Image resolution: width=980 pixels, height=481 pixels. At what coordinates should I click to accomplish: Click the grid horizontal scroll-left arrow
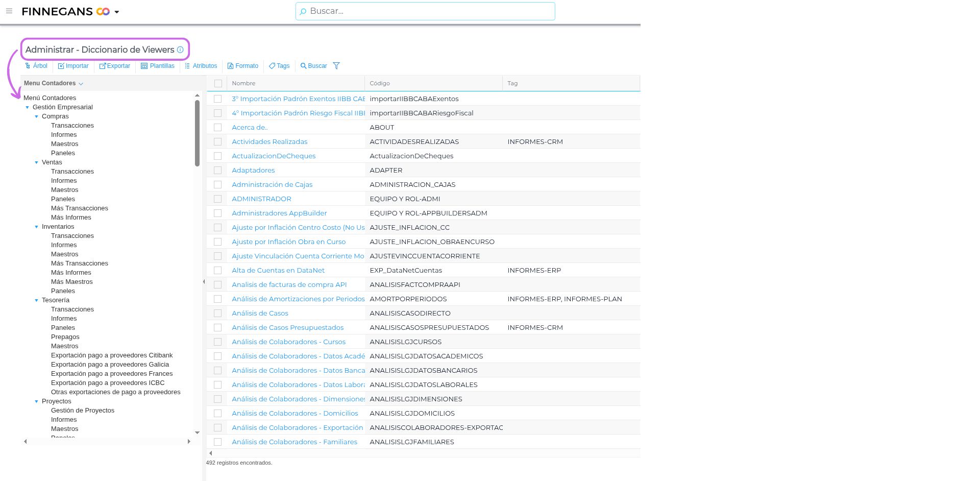210,453
